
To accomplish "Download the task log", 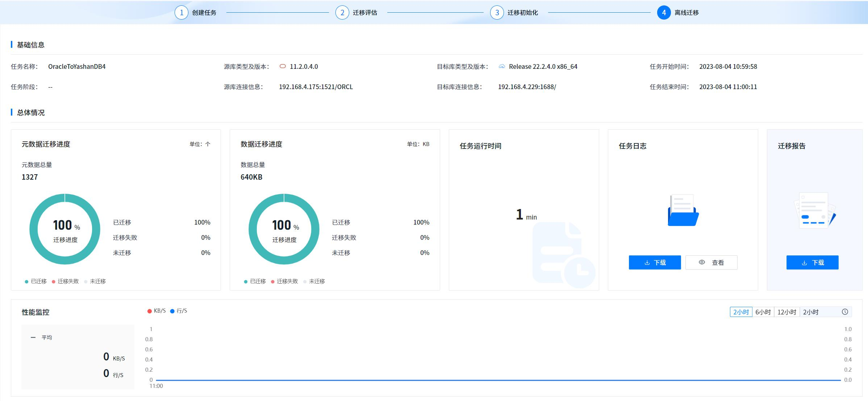I will (x=655, y=262).
